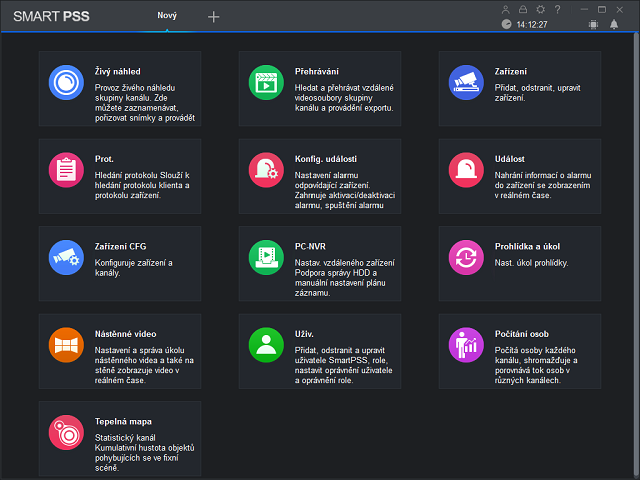Open the Zařízení CFG camera gear icon
Image resolution: width=640 pixels, height=480 pixels.
click(66, 258)
